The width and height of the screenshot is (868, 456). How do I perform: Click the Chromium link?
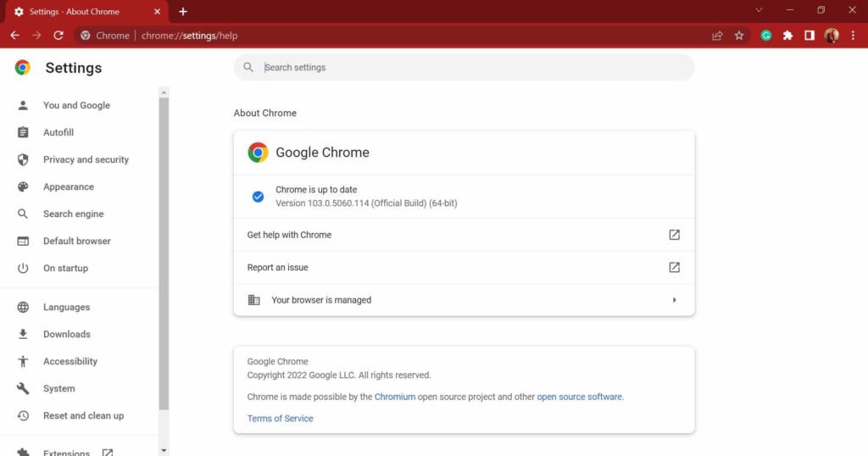coord(395,397)
